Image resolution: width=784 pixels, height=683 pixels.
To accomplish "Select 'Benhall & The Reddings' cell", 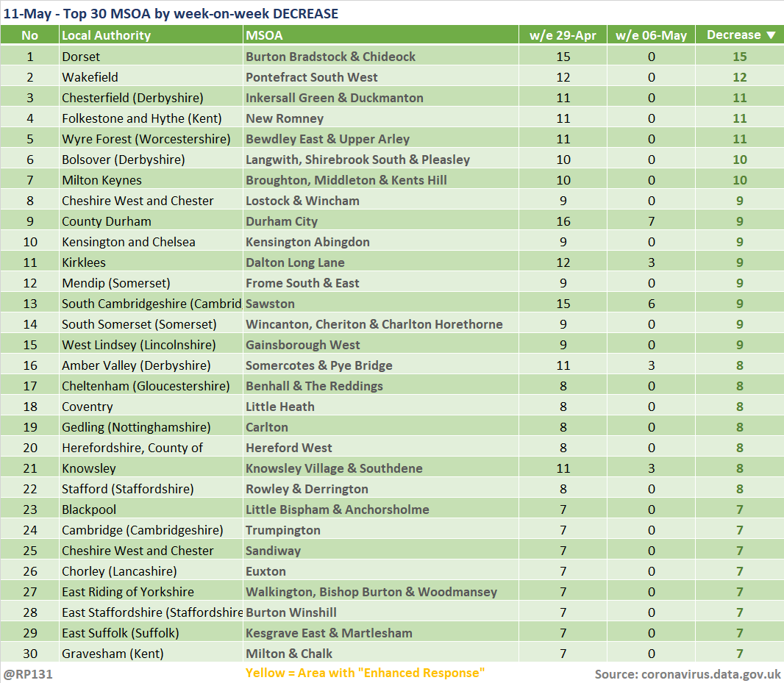I will 380,386.
